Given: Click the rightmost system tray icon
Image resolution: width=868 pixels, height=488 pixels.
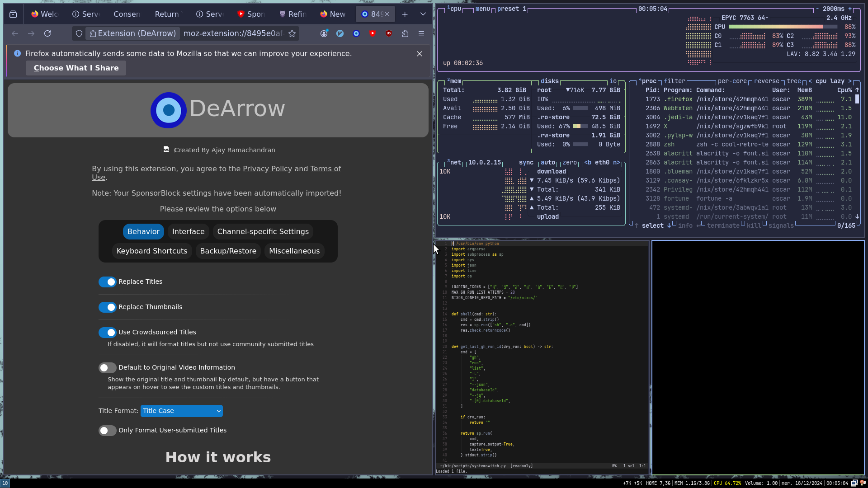Looking at the screenshot, I should point(863,483).
